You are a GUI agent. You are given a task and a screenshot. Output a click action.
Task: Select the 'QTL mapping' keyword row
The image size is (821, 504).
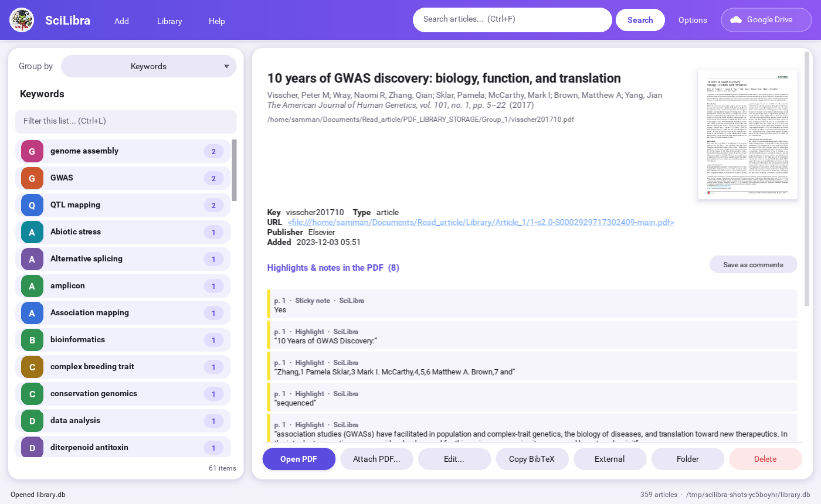(123, 205)
